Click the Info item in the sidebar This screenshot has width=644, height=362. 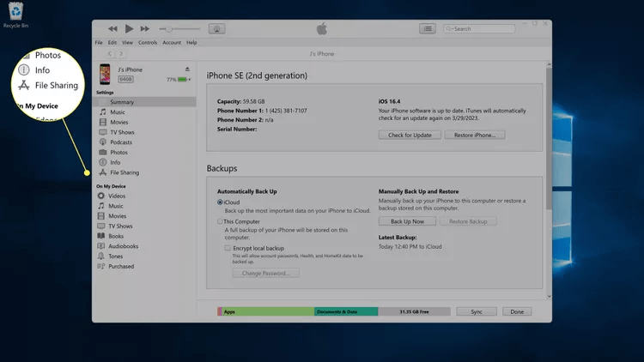click(115, 162)
